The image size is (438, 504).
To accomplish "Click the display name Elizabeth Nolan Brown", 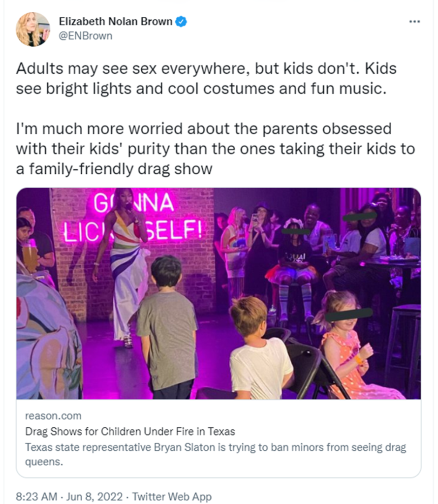I will pyautogui.click(x=116, y=21).
